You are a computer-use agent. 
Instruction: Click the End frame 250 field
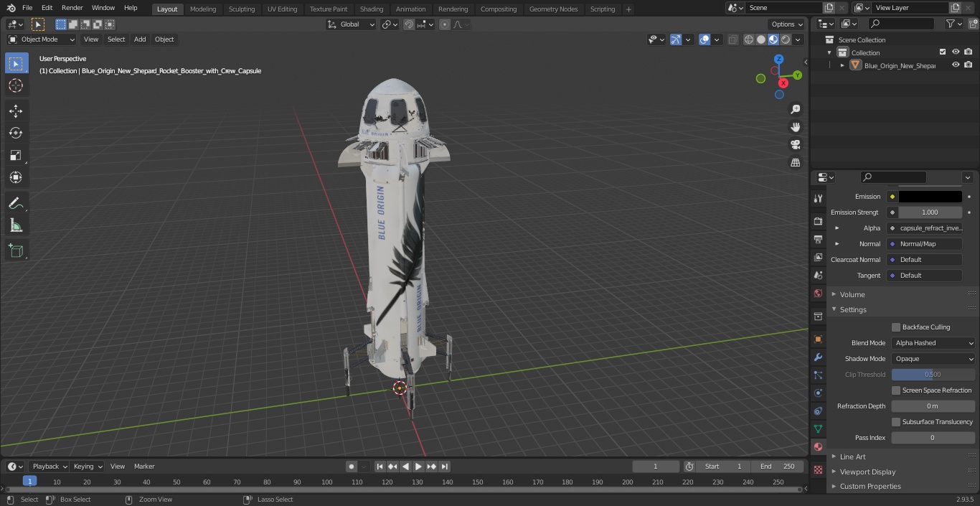click(x=778, y=467)
